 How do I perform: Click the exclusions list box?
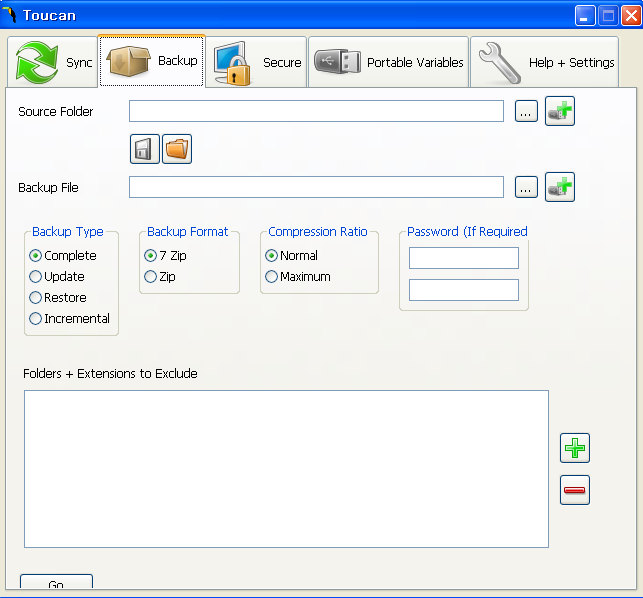(286, 469)
